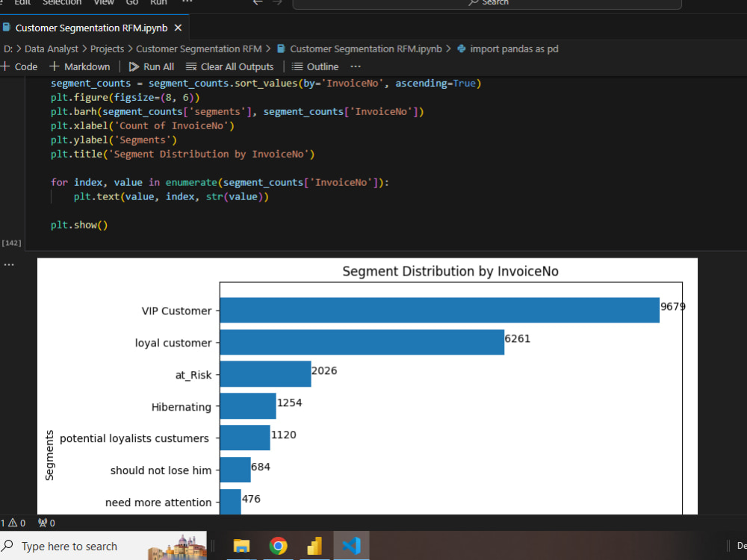The image size is (747, 560).
Task: Add a new Markdown cell
Action: point(80,66)
